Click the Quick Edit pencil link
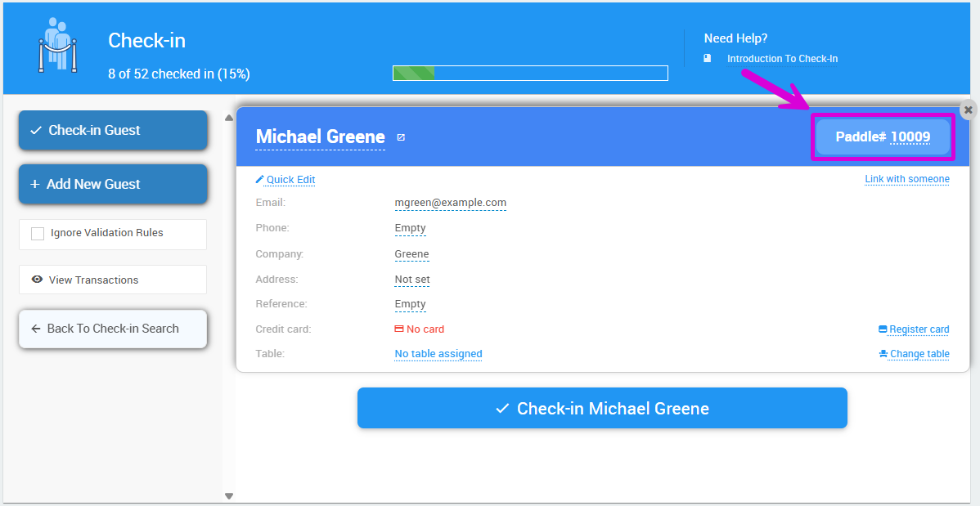The height and width of the screenshot is (506, 980). pos(285,180)
